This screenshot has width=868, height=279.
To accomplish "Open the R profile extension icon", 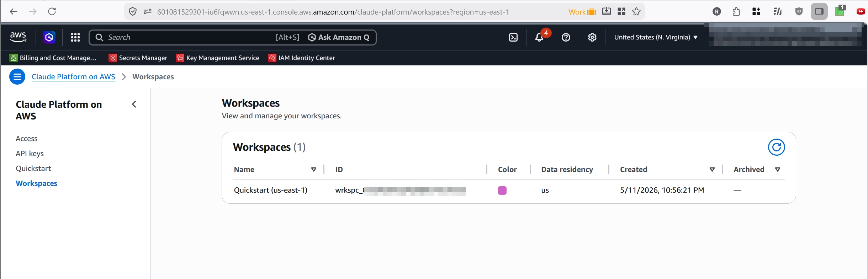I will coord(717,12).
